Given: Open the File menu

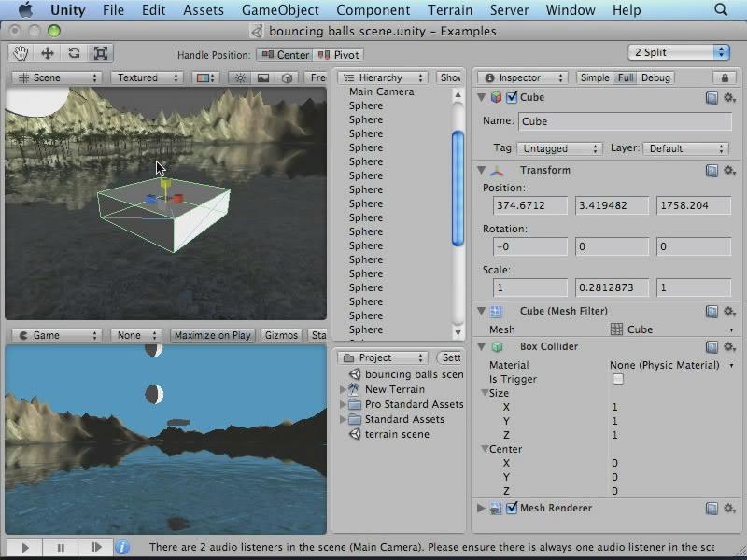Looking at the screenshot, I should click(x=113, y=10).
